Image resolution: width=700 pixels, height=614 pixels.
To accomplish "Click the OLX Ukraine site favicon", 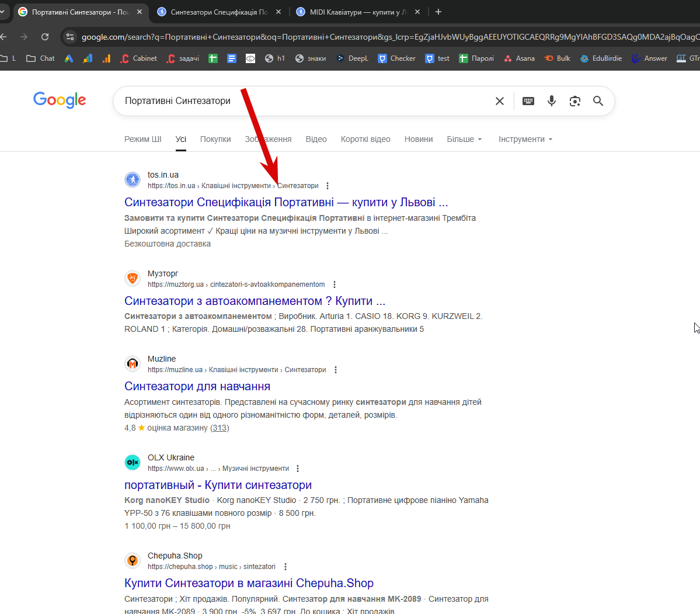I will click(133, 463).
